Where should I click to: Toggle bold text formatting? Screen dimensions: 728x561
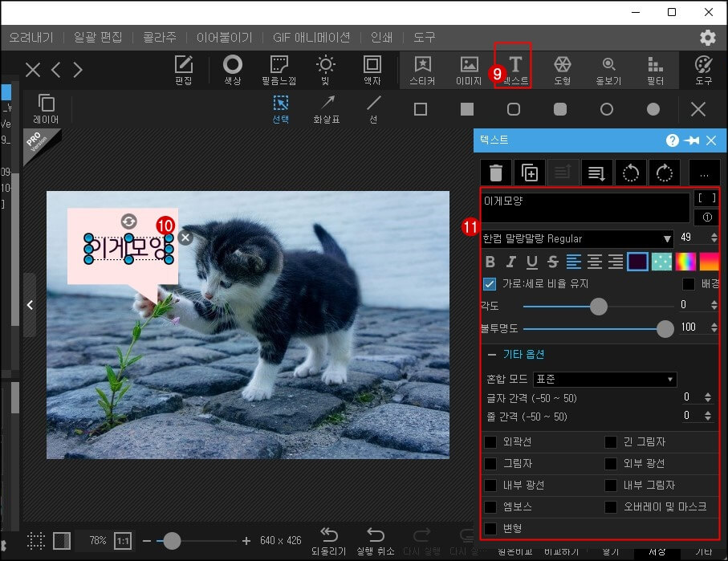(x=490, y=262)
